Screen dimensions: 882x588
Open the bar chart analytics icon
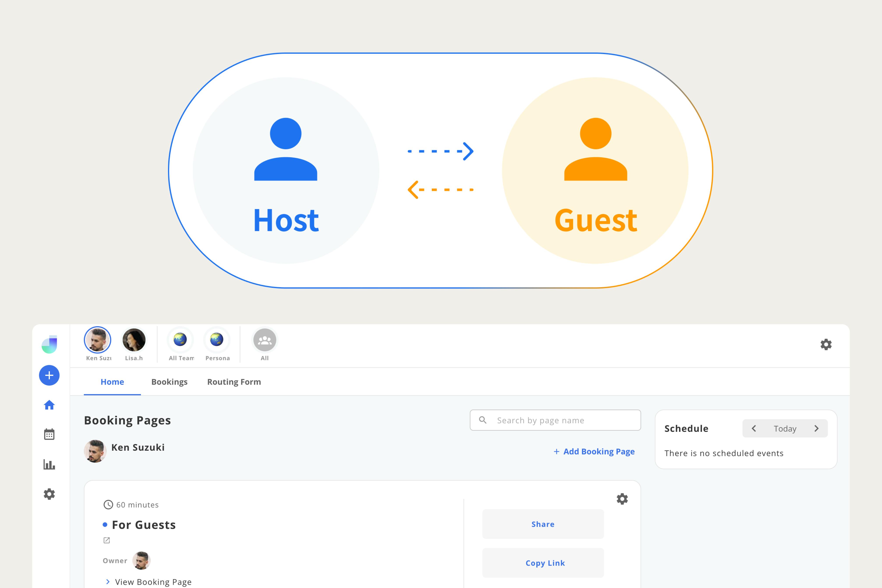(49, 464)
